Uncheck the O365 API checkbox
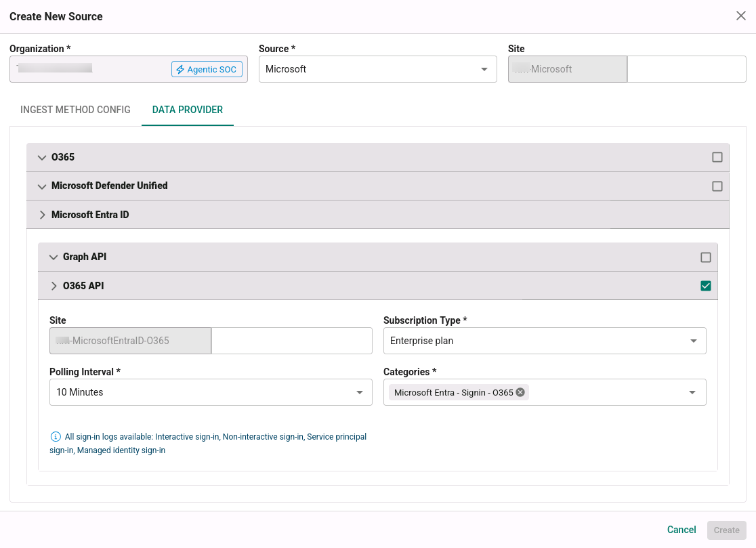This screenshot has width=756, height=548. click(705, 286)
